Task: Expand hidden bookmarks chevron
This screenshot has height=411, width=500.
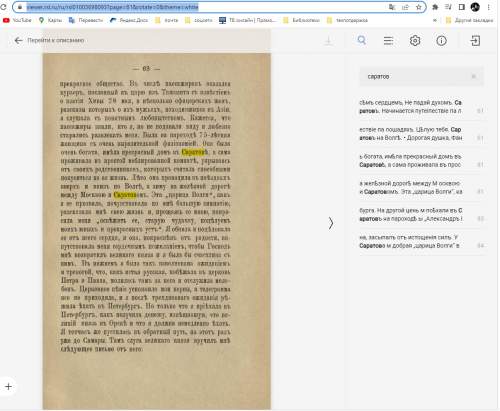Action: click(435, 20)
